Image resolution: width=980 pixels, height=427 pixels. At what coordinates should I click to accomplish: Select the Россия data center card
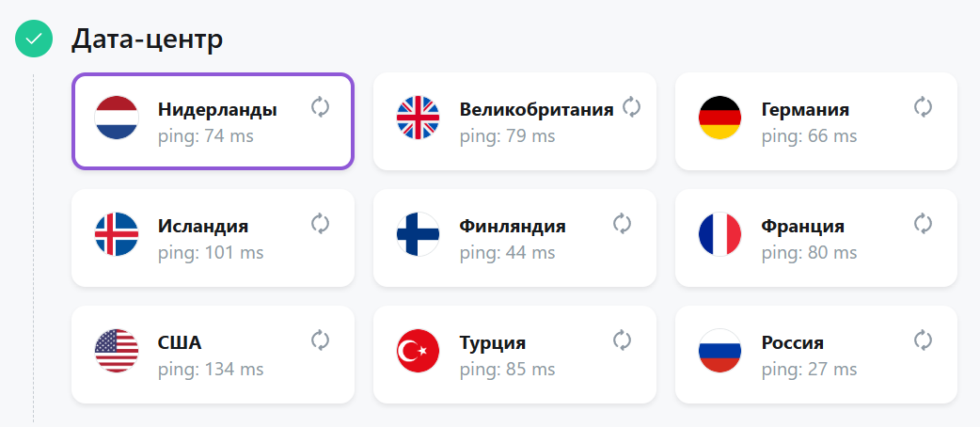816,355
